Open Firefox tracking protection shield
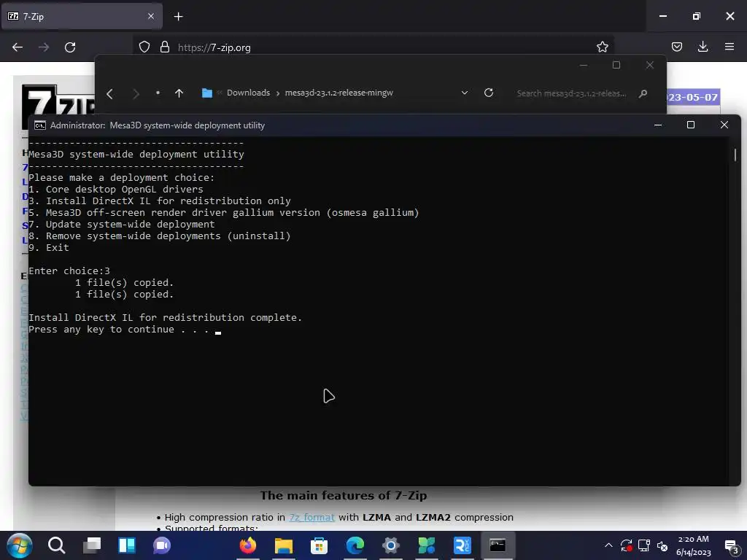This screenshot has width=747, height=560. point(144,47)
